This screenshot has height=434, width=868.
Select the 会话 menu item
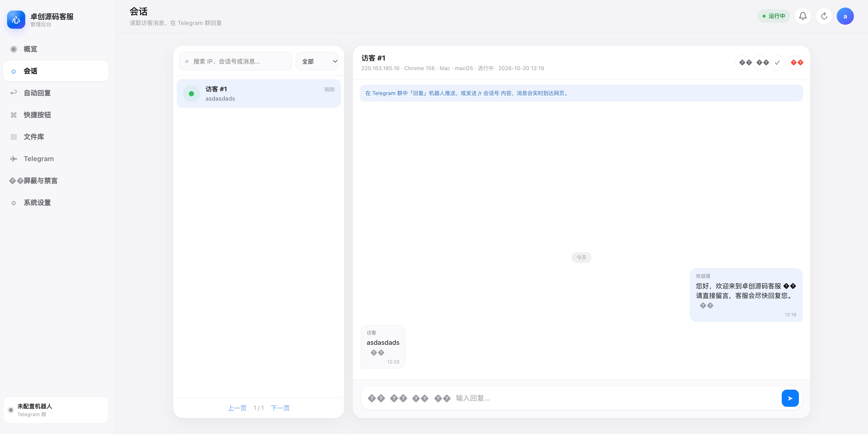[56, 71]
